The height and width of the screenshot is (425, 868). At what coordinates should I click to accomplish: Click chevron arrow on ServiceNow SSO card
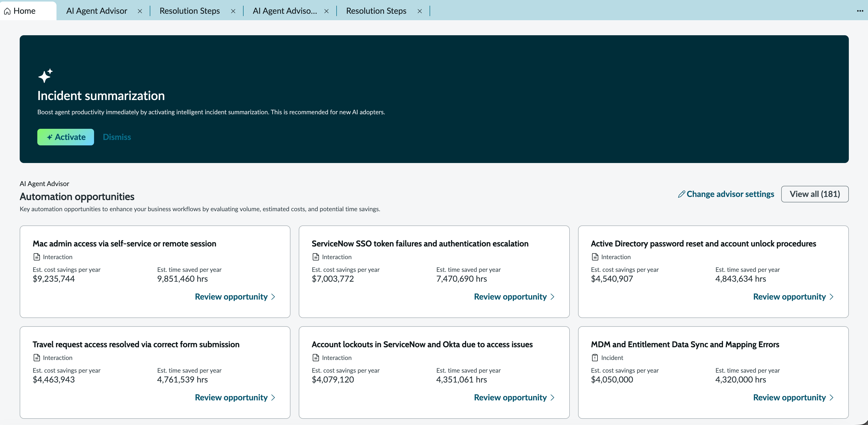(552, 297)
